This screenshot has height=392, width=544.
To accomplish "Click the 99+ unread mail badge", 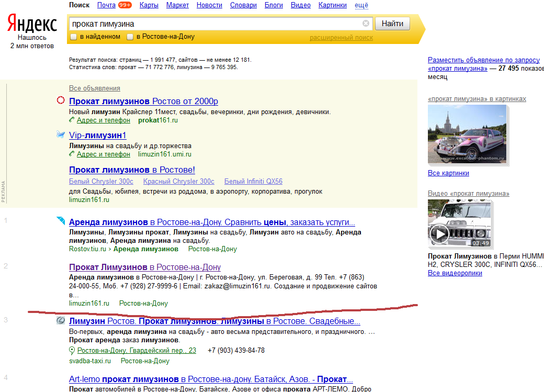I will pos(125,5).
